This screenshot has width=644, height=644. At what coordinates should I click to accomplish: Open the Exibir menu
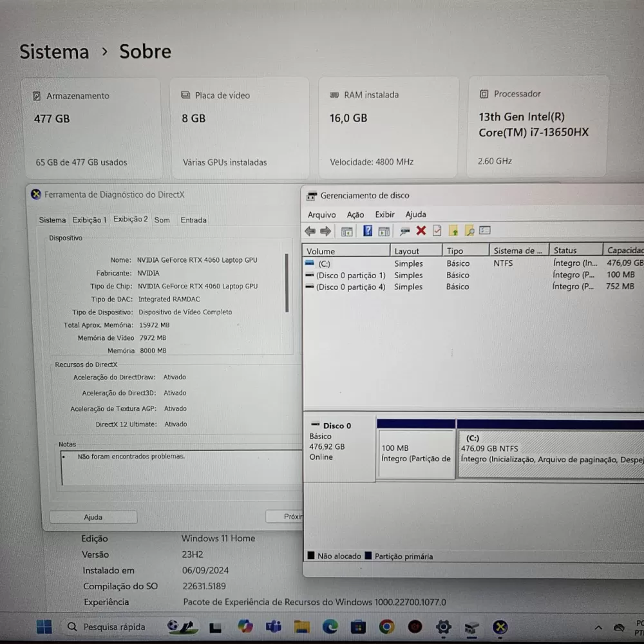(385, 214)
